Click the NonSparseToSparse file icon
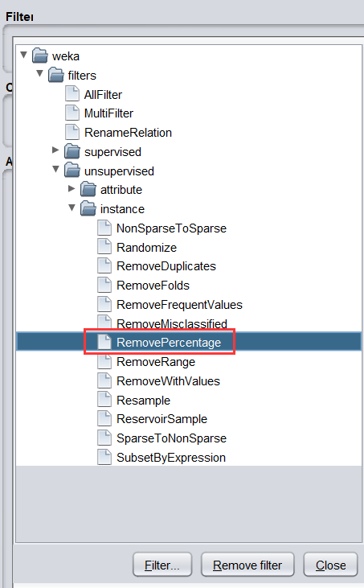This screenshot has width=364, height=588. click(x=104, y=228)
